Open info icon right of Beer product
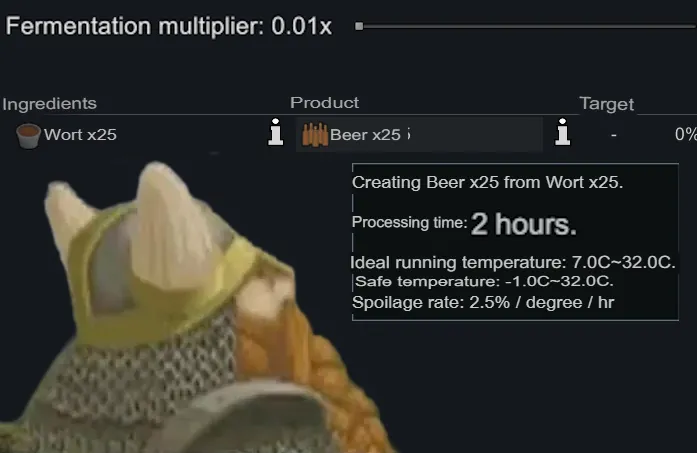The image size is (697, 453). coord(563,132)
